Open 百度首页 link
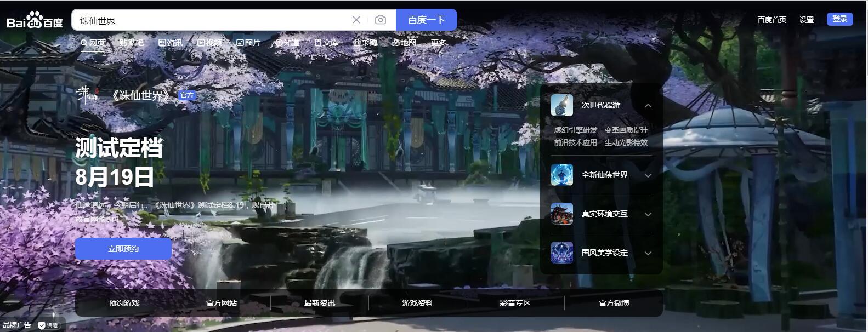This screenshot has height=332, width=868. point(771,20)
